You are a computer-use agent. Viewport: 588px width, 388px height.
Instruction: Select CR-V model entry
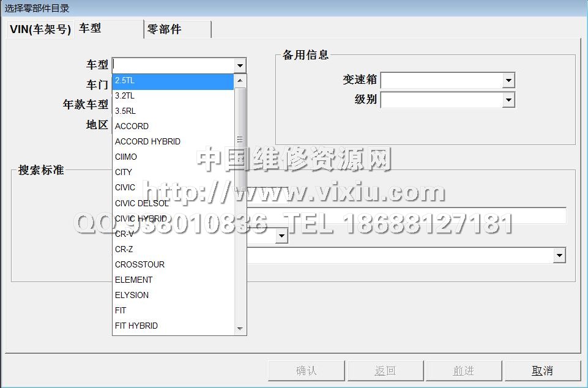point(173,234)
